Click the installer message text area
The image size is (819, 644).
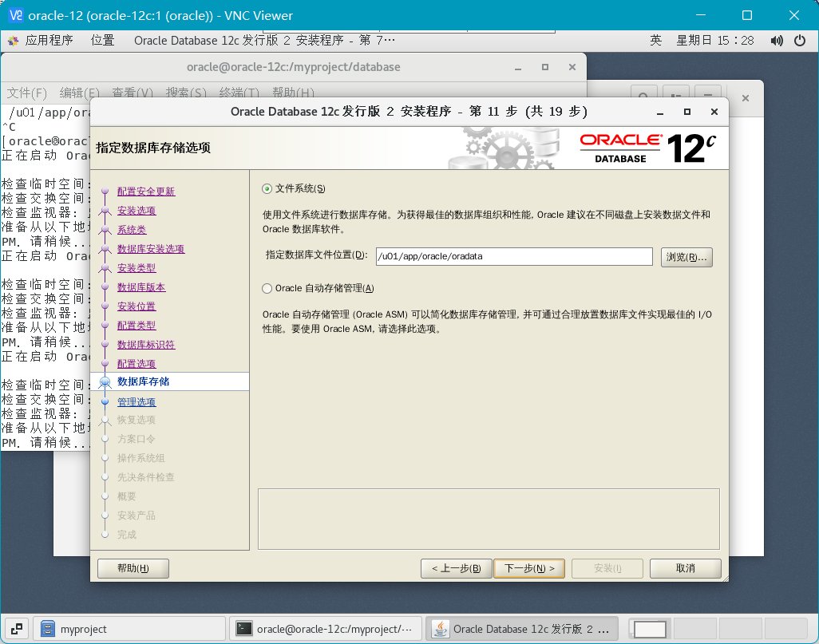(x=489, y=520)
